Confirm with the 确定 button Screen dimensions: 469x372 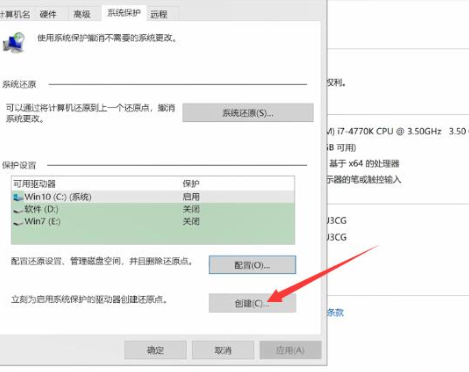(155, 350)
